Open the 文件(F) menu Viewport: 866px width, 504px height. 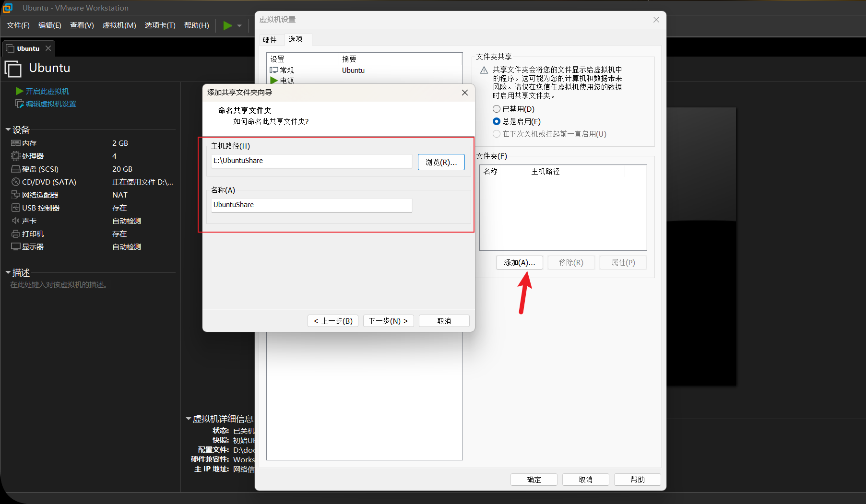point(18,25)
